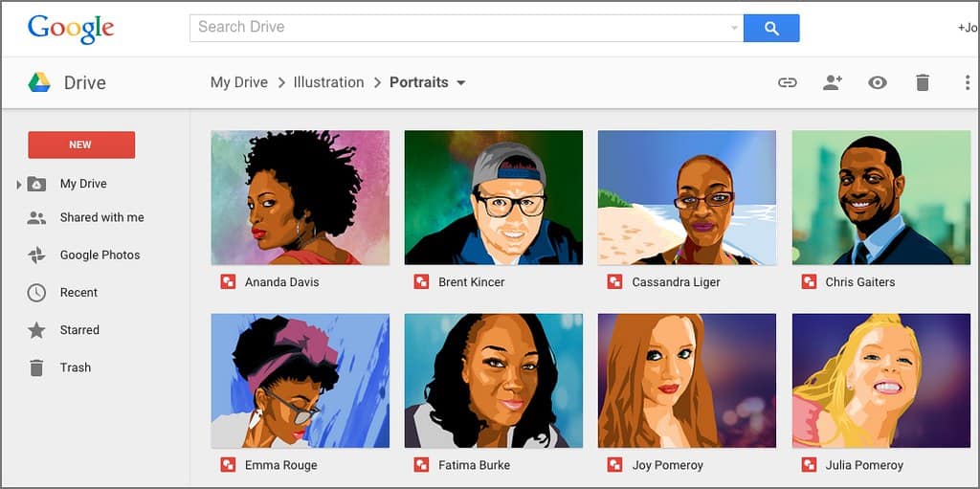Screen dimensions: 980x489
Task: Select the Ananda Davis portrait thumbnail
Action: tap(300, 197)
